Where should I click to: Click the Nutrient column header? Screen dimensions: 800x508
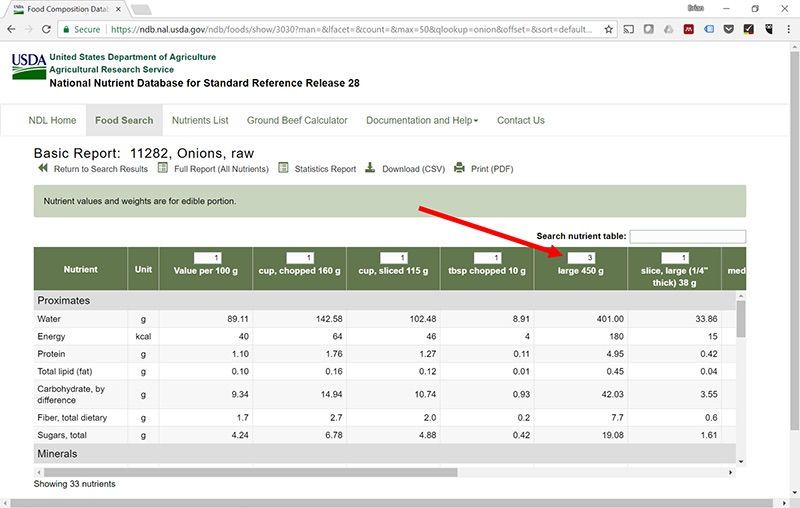(x=81, y=269)
